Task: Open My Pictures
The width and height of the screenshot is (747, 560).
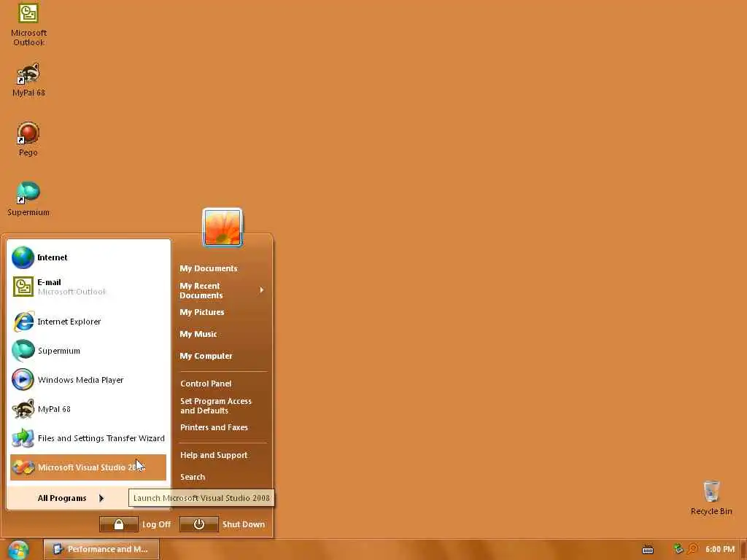Action: point(202,312)
